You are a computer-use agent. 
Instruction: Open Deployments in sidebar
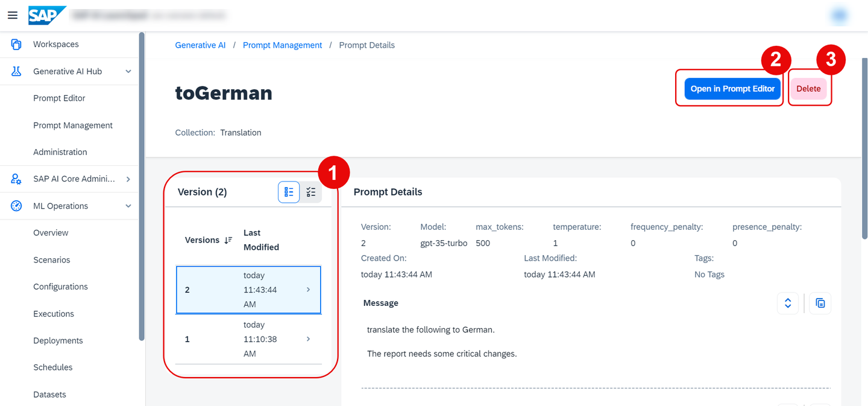point(58,340)
